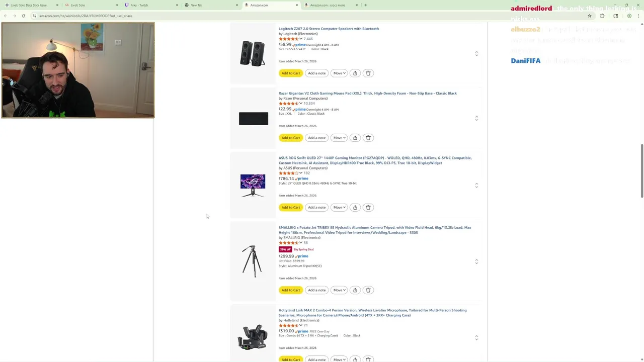644x362 pixels.
Task: Open Move dropdown for Logitech speakers
Action: (339, 73)
